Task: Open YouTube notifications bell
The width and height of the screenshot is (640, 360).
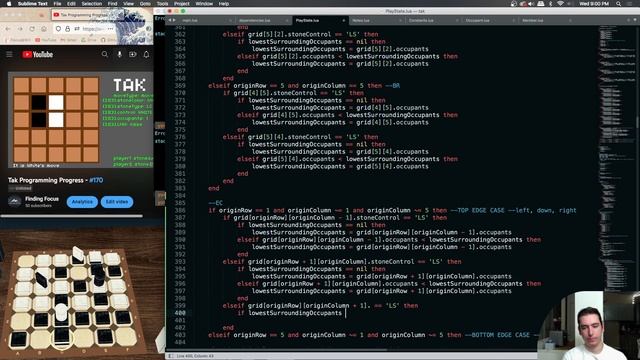Action: click(146, 54)
